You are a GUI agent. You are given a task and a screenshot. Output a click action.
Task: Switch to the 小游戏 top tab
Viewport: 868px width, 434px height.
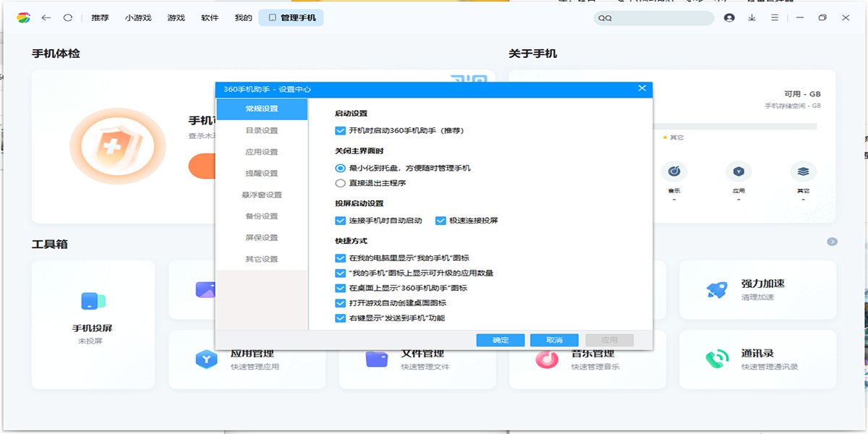click(x=138, y=17)
